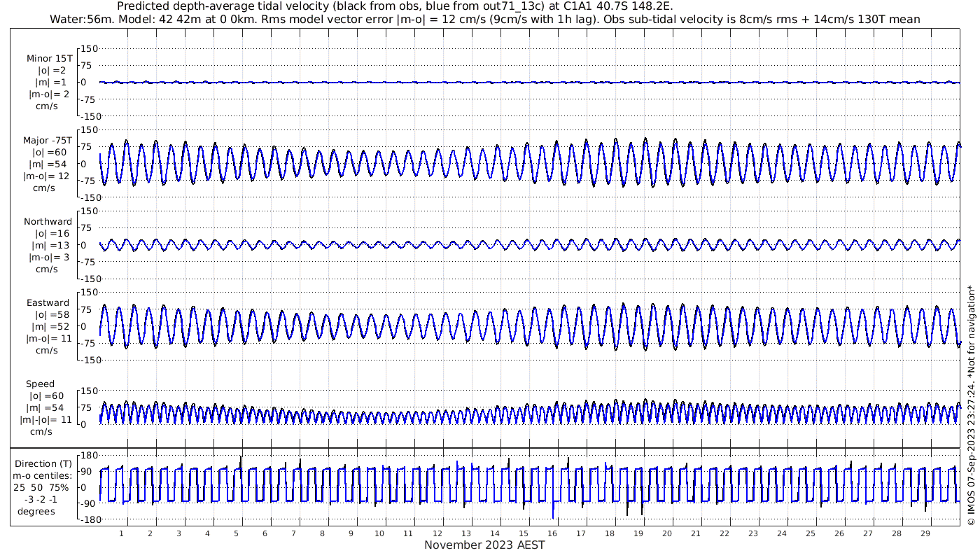Click the '|m-o|= 11' value in Eastward panel
Screen dimensions: 980x560
pyautogui.click(x=48, y=339)
